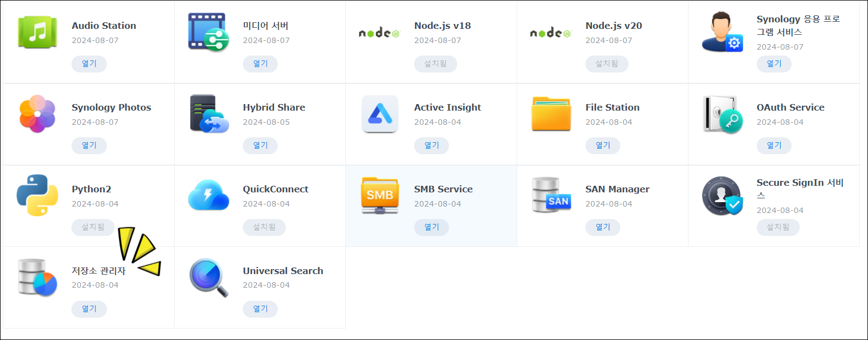Click the 설치됨 button under QuickConnect
This screenshot has height=340, width=868.
tap(264, 227)
